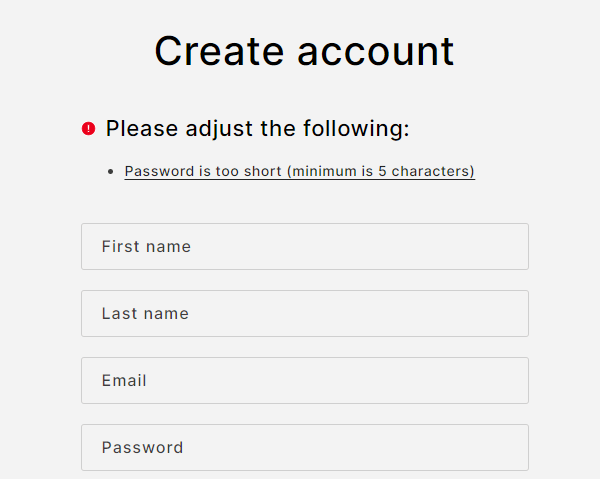600x479 pixels.
Task: Select the Email input field
Action: coord(304,380)
